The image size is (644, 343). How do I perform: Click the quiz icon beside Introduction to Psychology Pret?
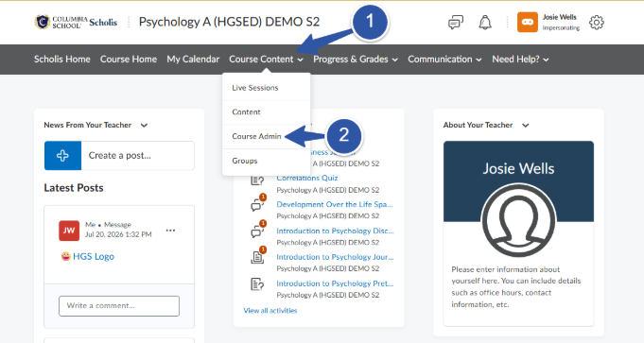coord(257,283)
